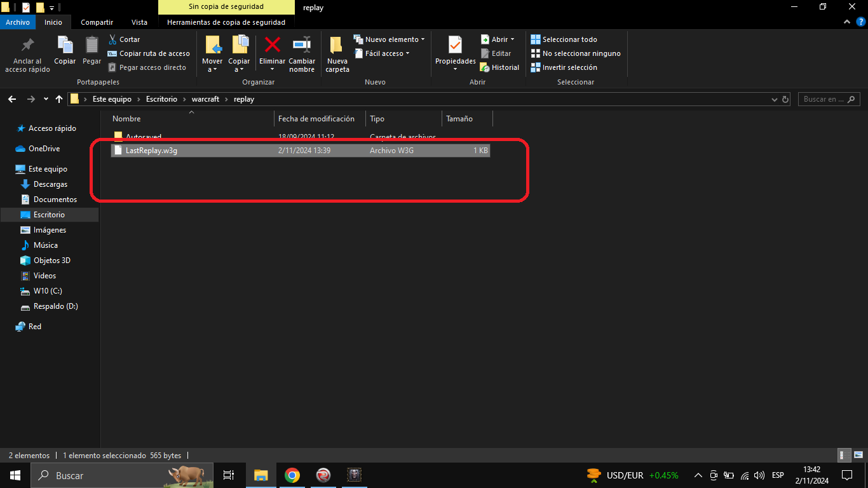The image size is (868, 488).
Task: Go back with the left arrow
Action: (x=12, y=99)
